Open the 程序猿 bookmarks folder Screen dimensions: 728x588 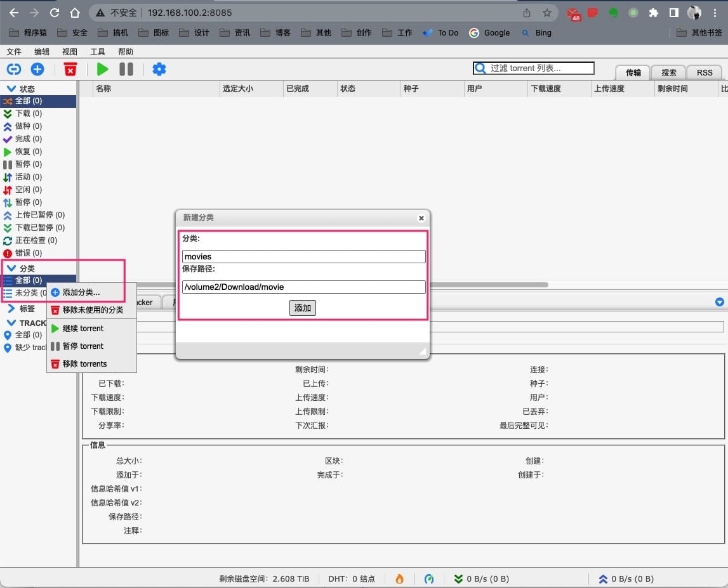tap(28, 33)
